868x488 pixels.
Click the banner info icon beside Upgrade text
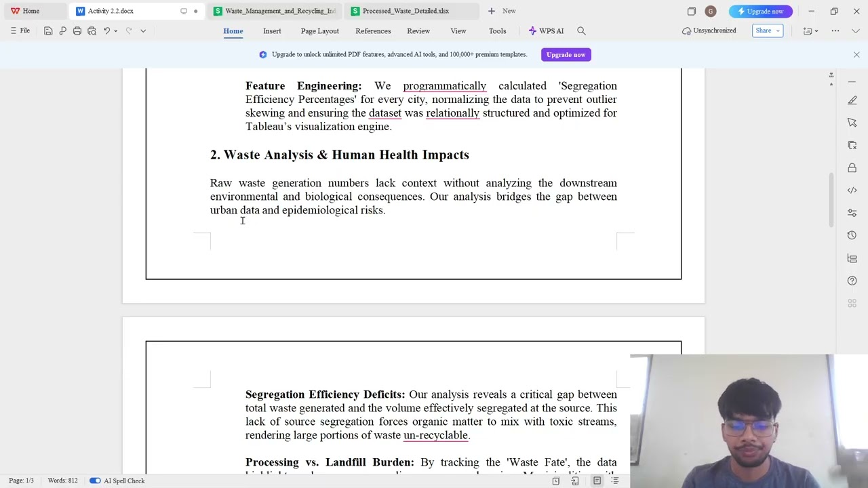click(263, 54)
